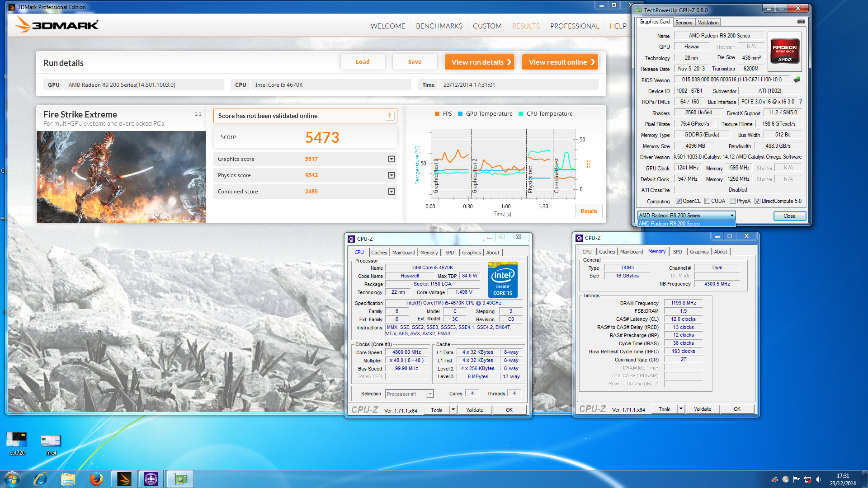868x488 pixels.
Task: Click the question mark help icon beside validation message
Action: pos(389,116)
